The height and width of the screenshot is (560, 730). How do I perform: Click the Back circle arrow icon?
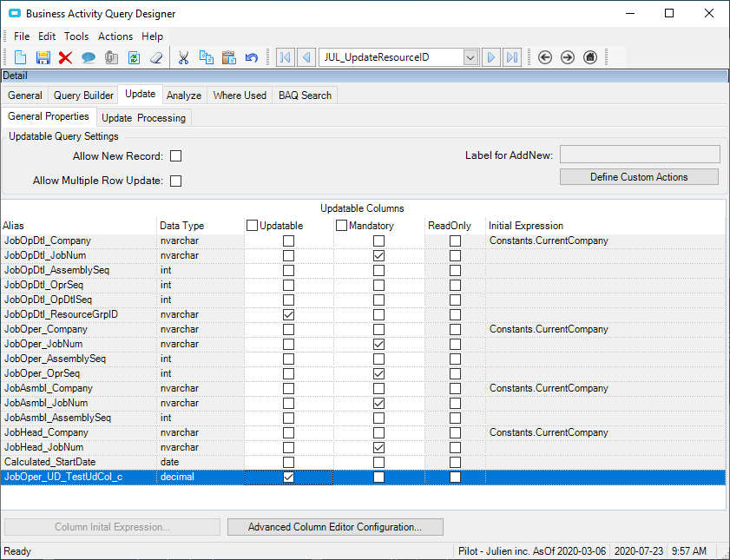click(x=545, y=57)
